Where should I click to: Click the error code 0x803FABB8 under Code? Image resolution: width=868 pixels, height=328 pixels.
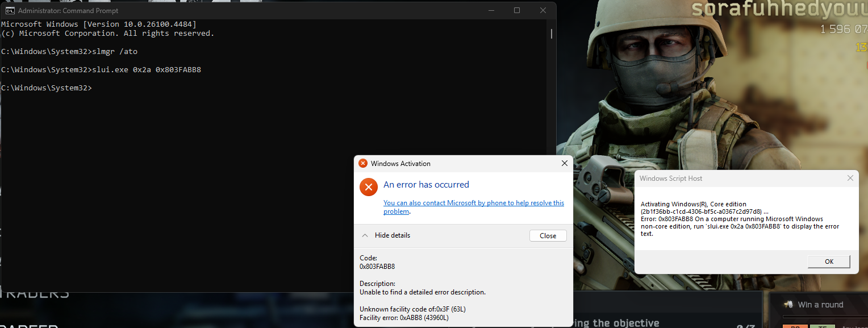[x=377, y=266]
